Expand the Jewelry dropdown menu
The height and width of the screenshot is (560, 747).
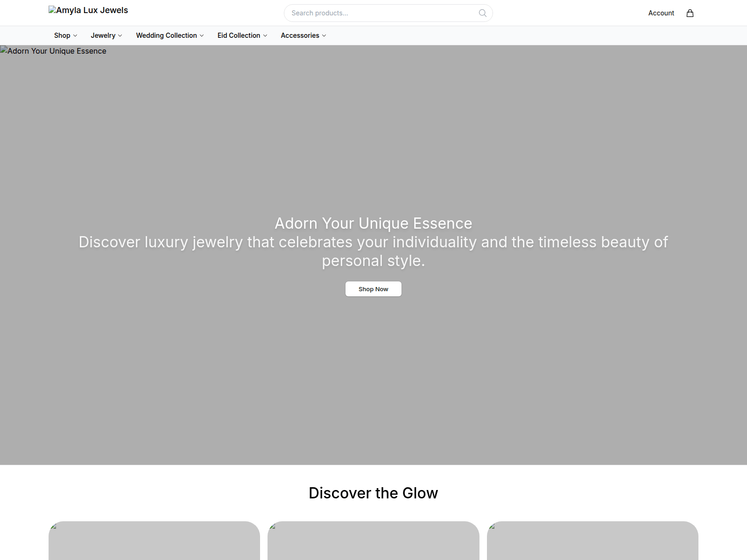[106, 35]
